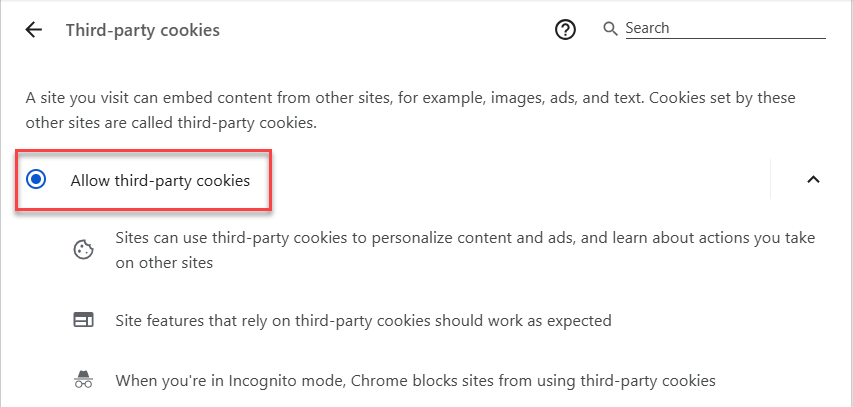Click the magnifying glass search icon
Viewport: 853px width, 407px height.
[611, 29]
